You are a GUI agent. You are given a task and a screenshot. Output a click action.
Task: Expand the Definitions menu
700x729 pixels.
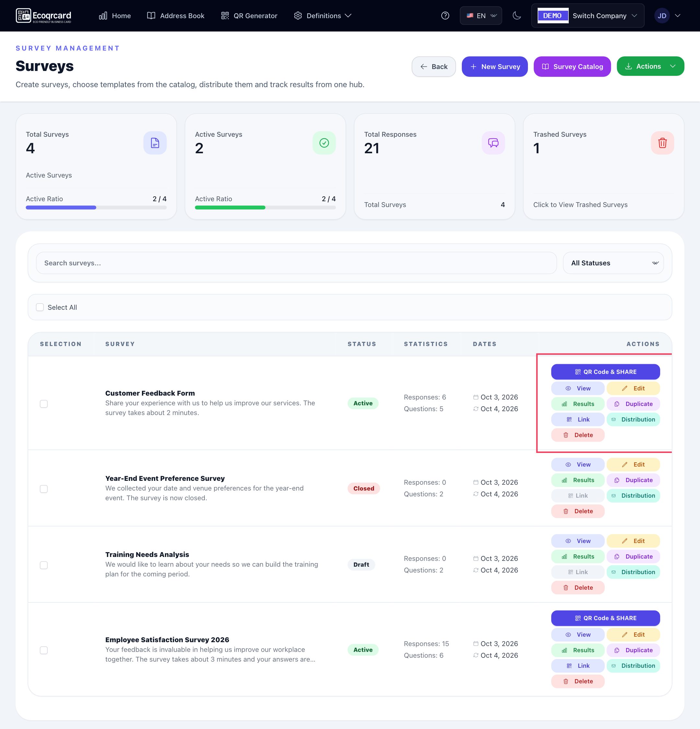pos(322,16)
